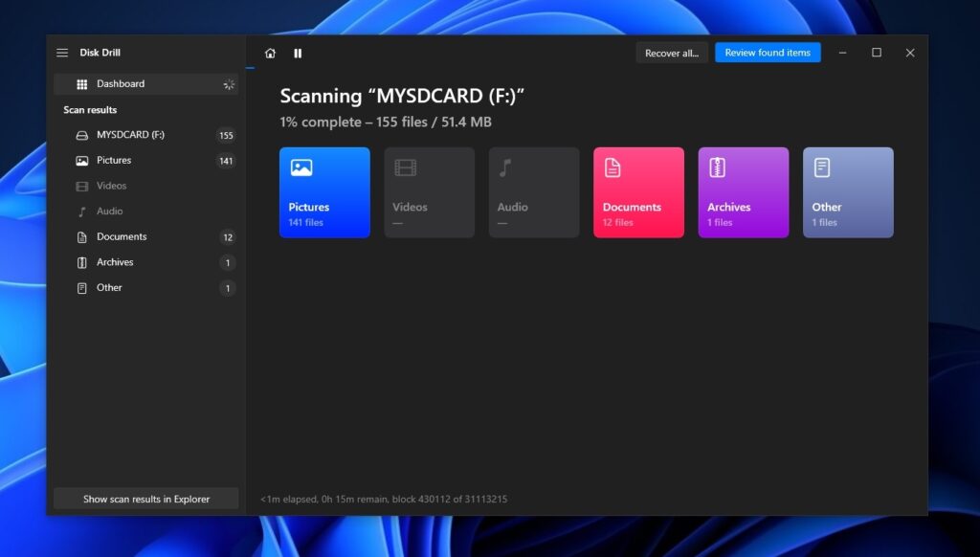Viewport: 980px width, 557px height.
Task: Pause the ongoing scan
Action: 298,53
